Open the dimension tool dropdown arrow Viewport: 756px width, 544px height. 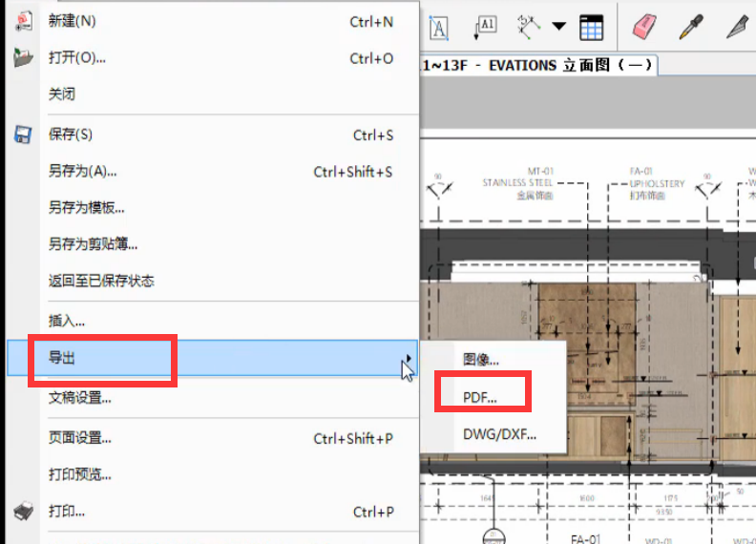point(558,27)
